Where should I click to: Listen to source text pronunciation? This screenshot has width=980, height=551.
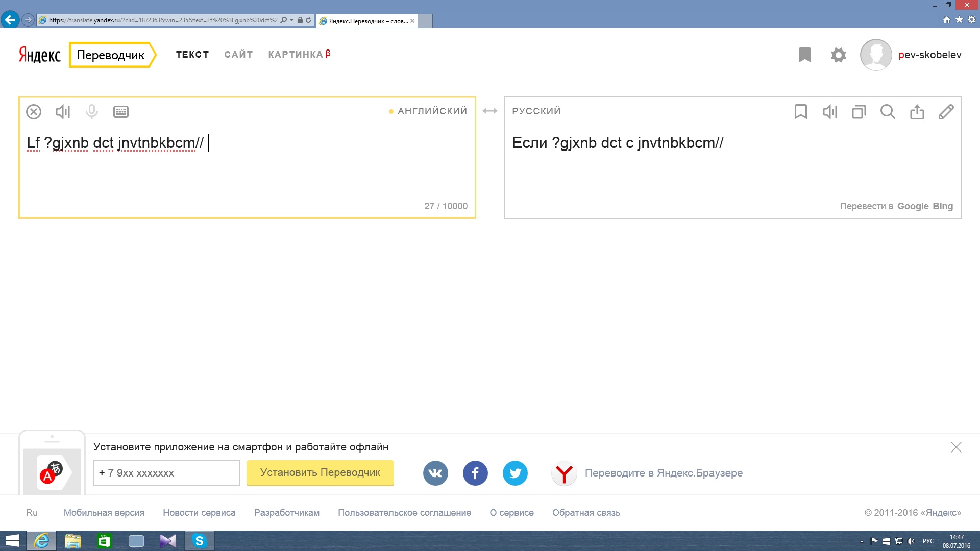pyautogui.click(x=63, y=112)
